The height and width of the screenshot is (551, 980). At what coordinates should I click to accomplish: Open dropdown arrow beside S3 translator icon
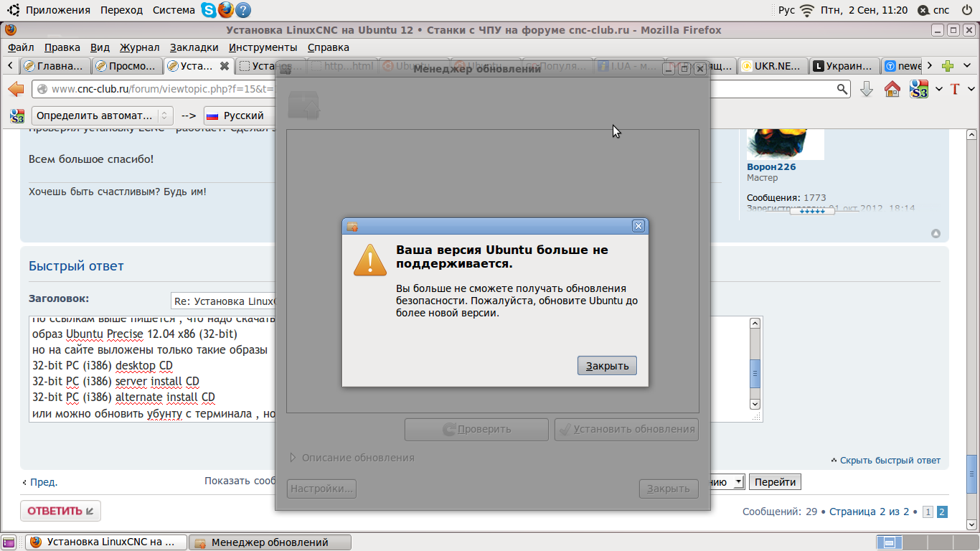coord(938,89)
